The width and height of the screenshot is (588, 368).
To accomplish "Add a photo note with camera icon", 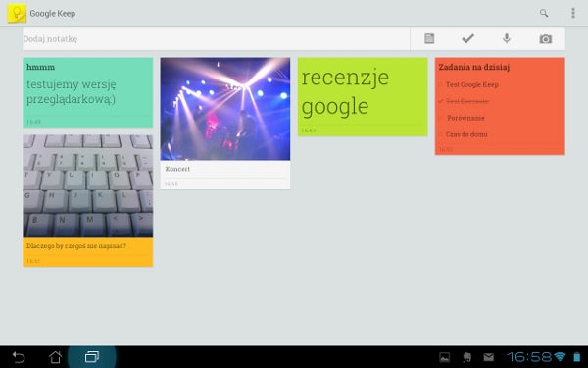I will click(546, 39).
